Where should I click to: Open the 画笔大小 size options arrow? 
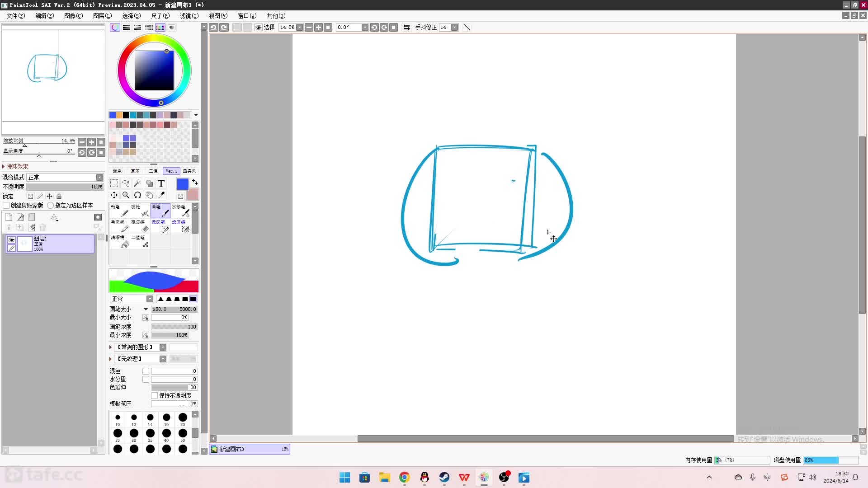[146, 309]
